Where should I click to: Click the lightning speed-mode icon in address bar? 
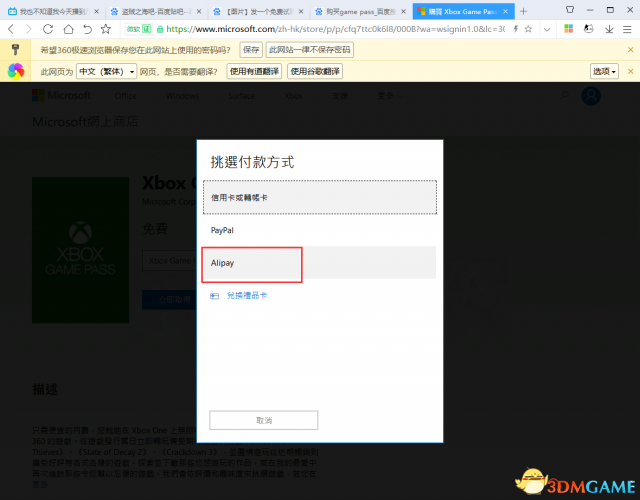[516, 29]
